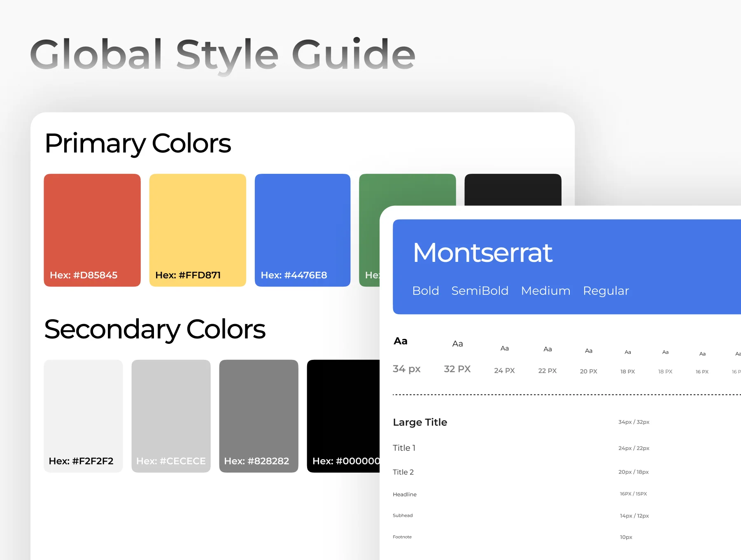Viewport: 741px width, 560px height.
Task: Click the light gray #F2F2F2 swatch
Action: click(x=84, y=416)
